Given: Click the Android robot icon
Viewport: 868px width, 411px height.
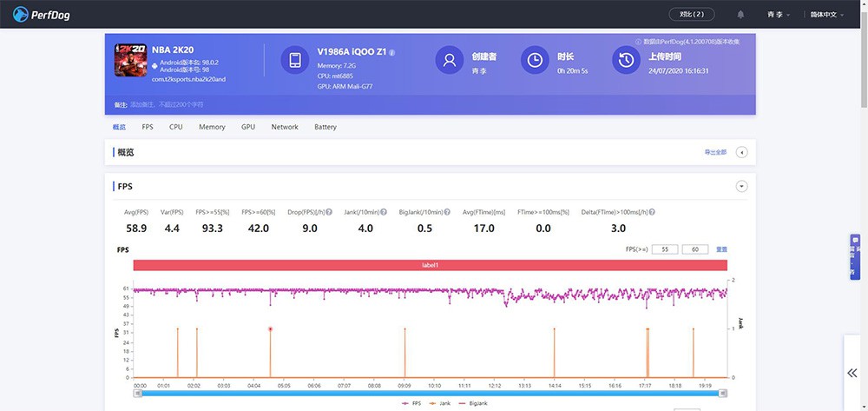Looking at the screenshot, I should click(x=155, y=66).
